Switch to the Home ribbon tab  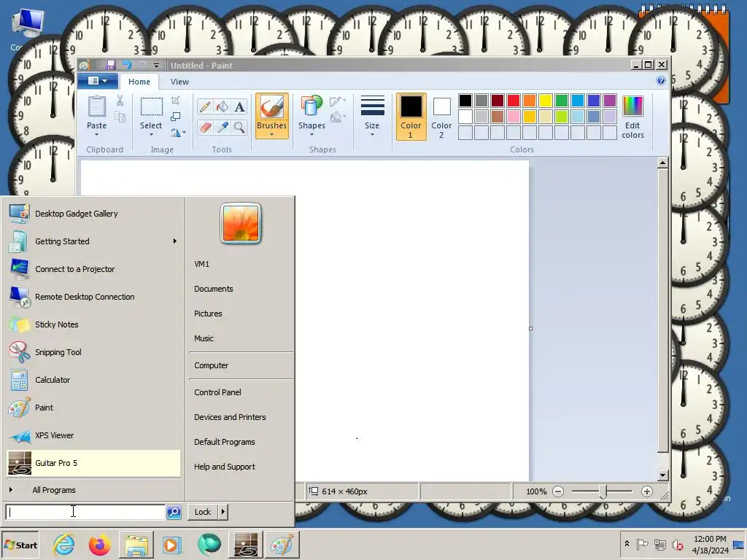[x=139, y=82]
